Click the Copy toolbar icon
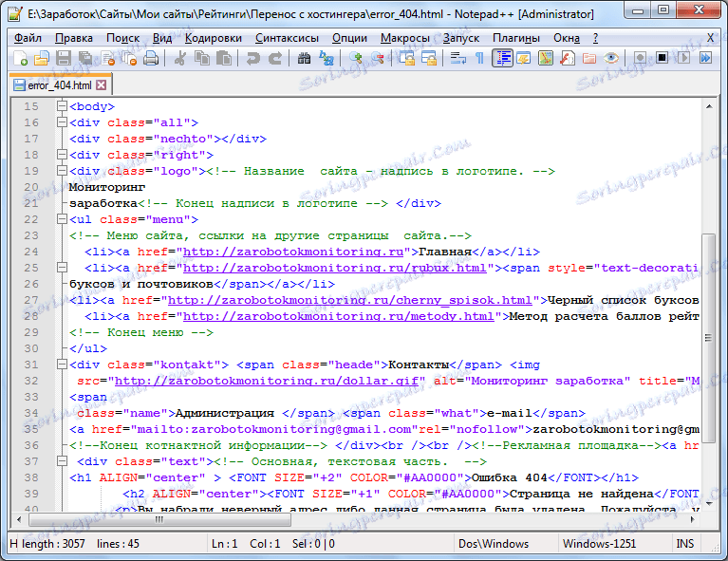Image resolution: width=728 pixels, height=561 pixels. (201, 58)
